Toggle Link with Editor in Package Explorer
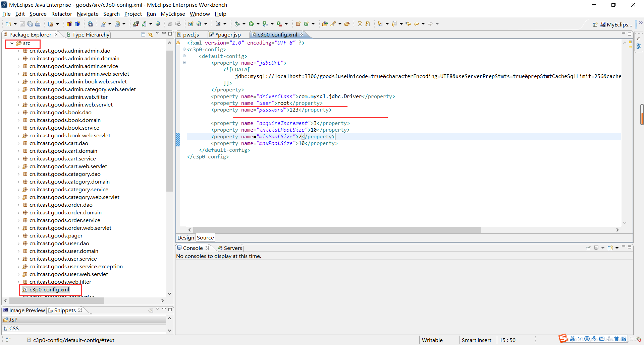The width and height of the screenshot is (644, 345). coord(151,34)
